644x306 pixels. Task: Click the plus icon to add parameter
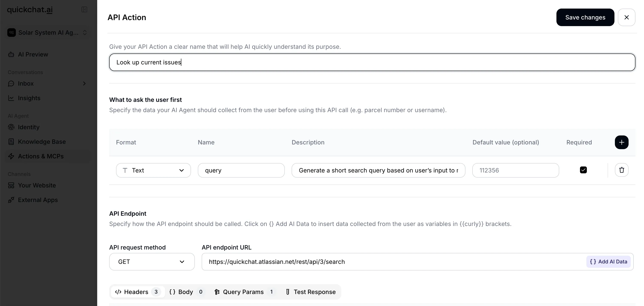(622, 142)
